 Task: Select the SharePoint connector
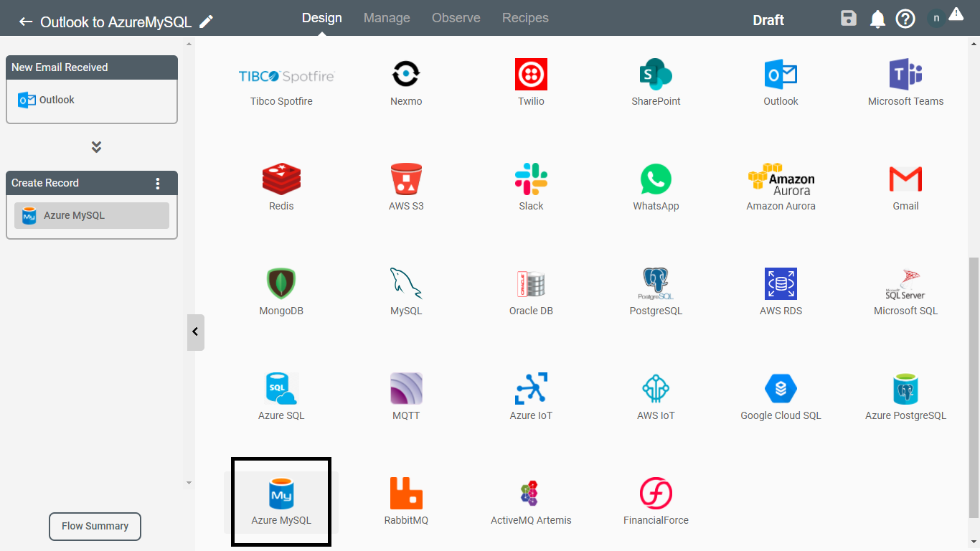(x=656, y=83)
